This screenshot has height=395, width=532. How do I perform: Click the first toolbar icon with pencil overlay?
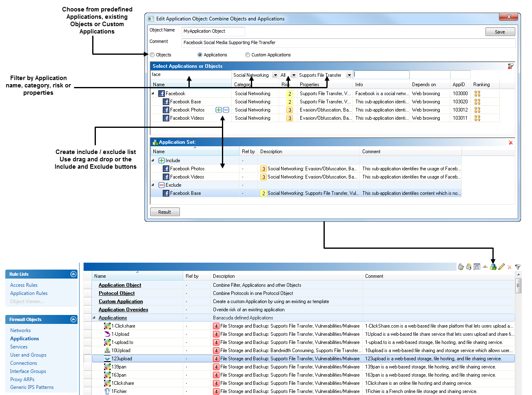click(x=461, y=267)
